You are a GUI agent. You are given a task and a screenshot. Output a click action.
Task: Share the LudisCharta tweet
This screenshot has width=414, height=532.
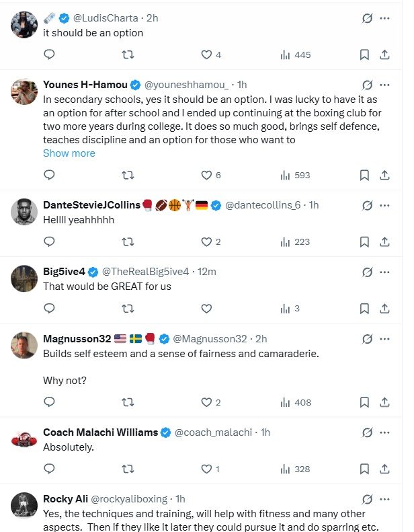coord(384,54)
